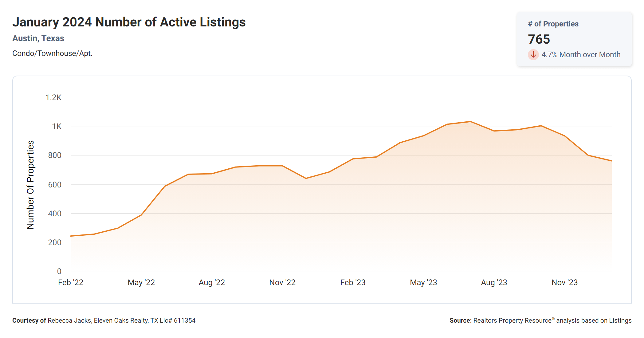Viewport: 644px width, 338px height.
Task: Click the highest peak of the orange line
Action: pyautogui.click(x=470, y=122)
